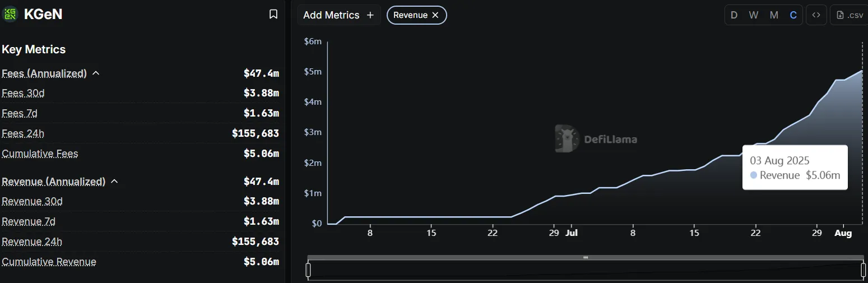The width and height of the screenshot is (868, 283).
Task: Click the right range slider handle
Action: point(863,270)
